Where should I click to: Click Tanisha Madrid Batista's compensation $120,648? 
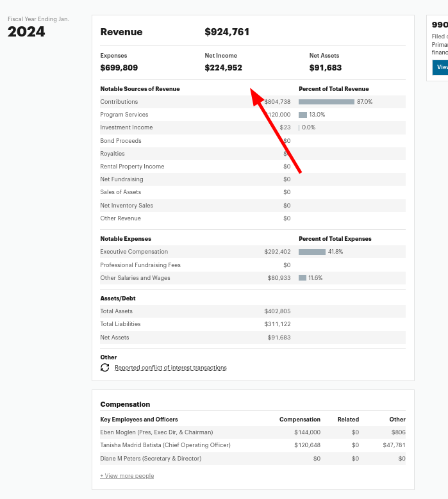[x=307, y=445]
